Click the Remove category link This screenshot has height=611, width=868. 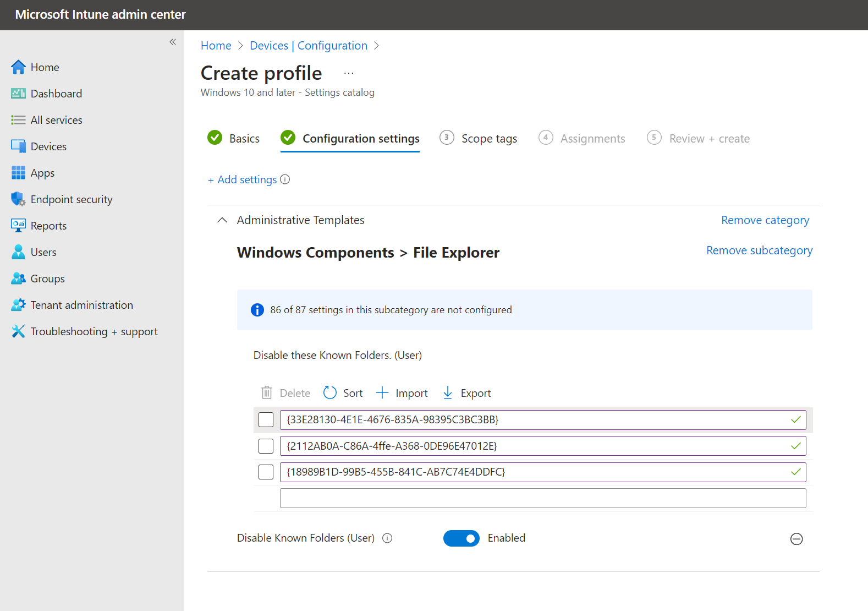click(765, 220)
